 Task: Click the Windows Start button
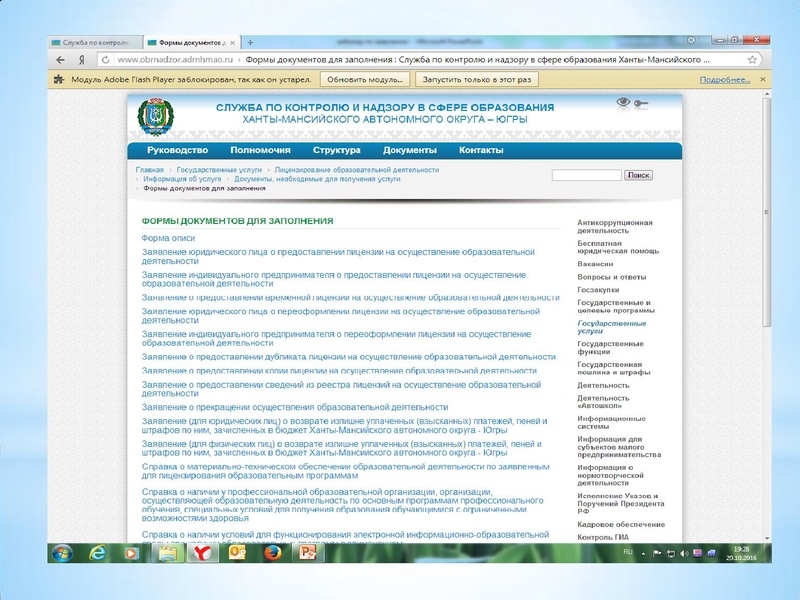(61, 553)
